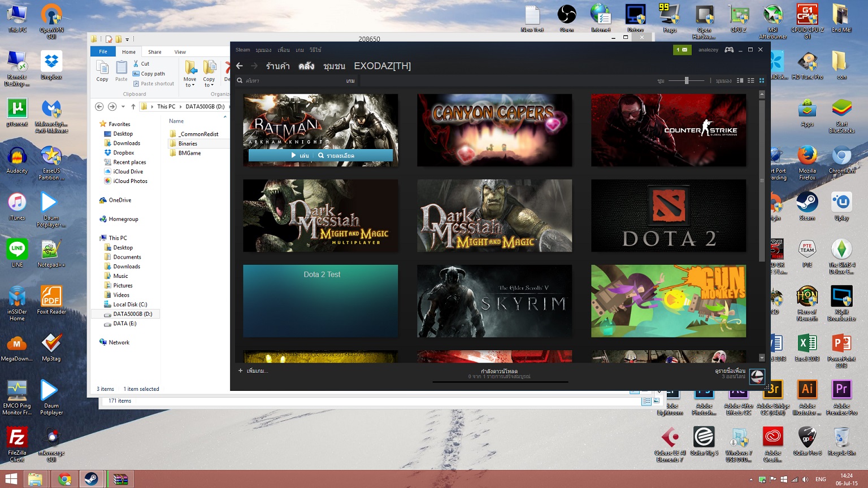Expand the This PC breadcrumb arrow
The height and width of the screenshot is (488, 868).
click(180, 106)
